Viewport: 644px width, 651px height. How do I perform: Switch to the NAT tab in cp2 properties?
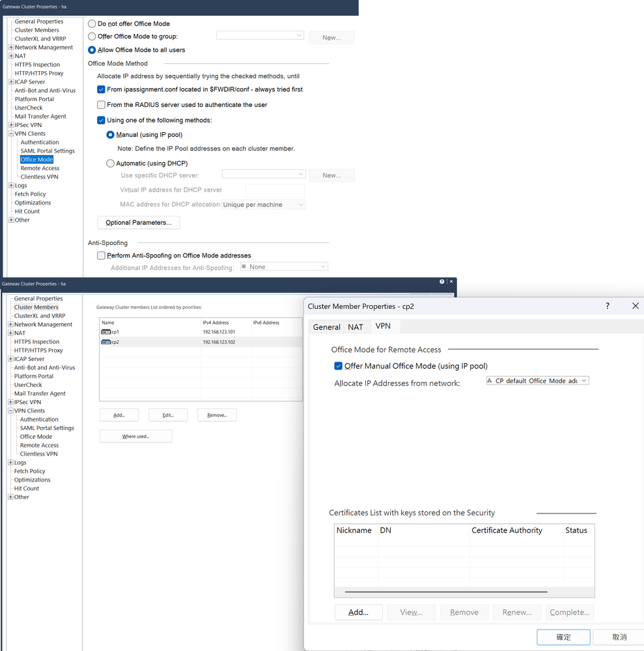pyautogui.click(x=356, y=327)
